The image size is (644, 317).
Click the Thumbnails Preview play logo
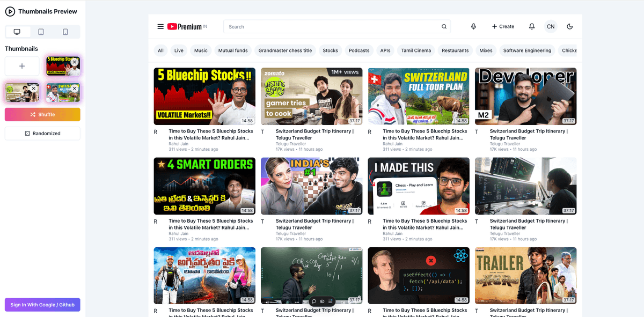click(x=10, y=11)
